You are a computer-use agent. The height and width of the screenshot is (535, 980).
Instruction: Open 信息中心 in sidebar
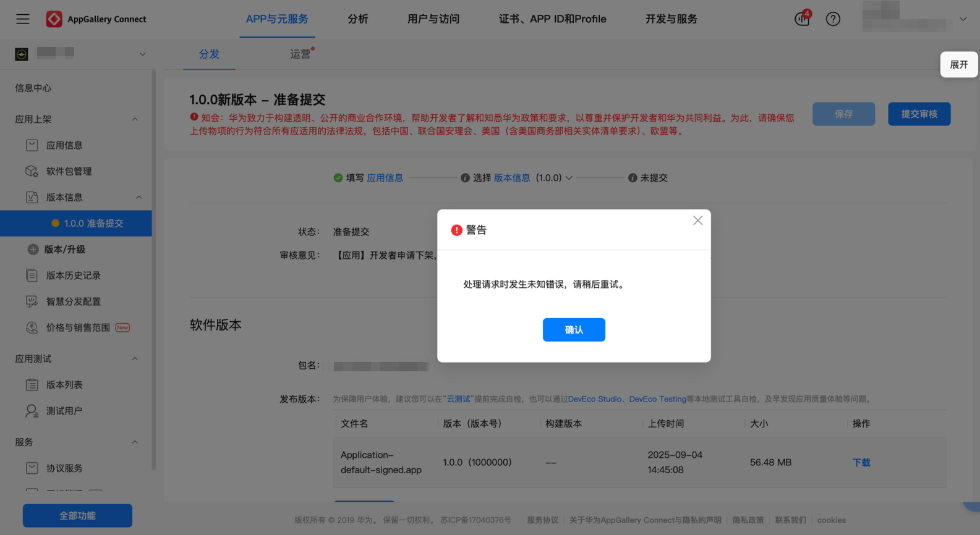coord(33,88)
